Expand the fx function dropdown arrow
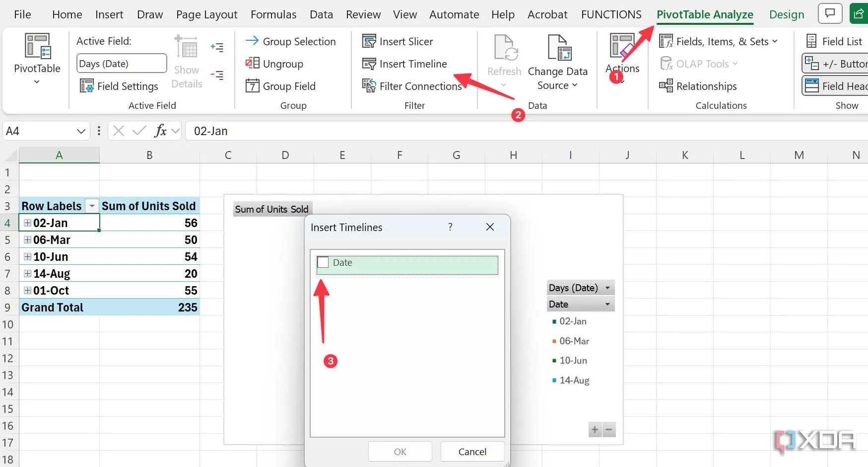 tap(175, 131)
